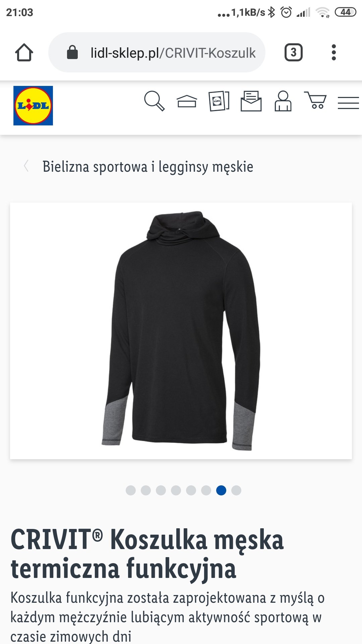362x644 pixels.
Task: Tap the black hoodie product image
Action: 181,331
